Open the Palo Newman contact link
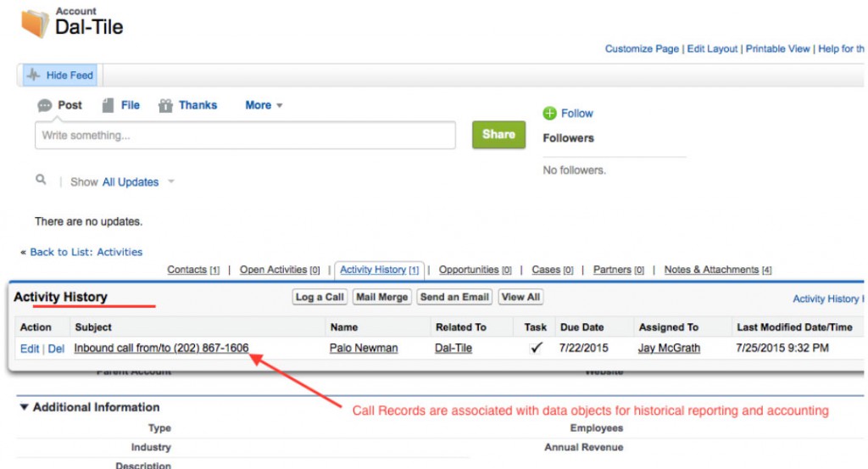The image size is (868, 469). coord(363,348)
